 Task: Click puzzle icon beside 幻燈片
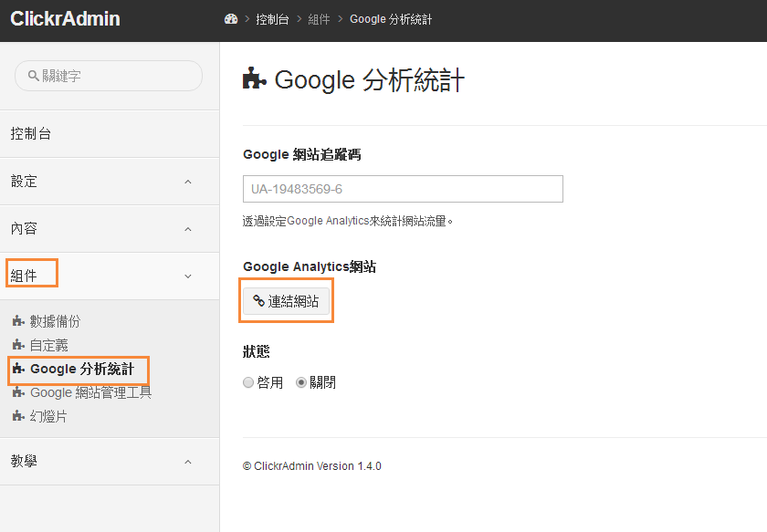click(18, 416)
